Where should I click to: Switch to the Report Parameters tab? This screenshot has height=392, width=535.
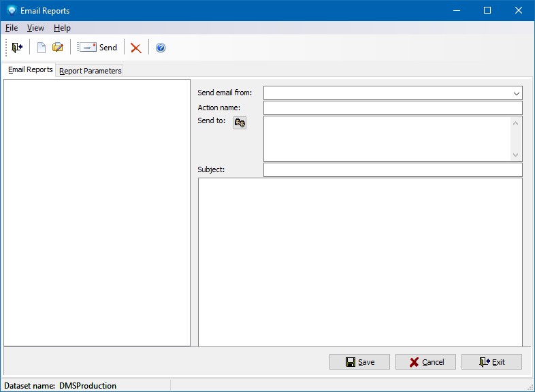91,71
